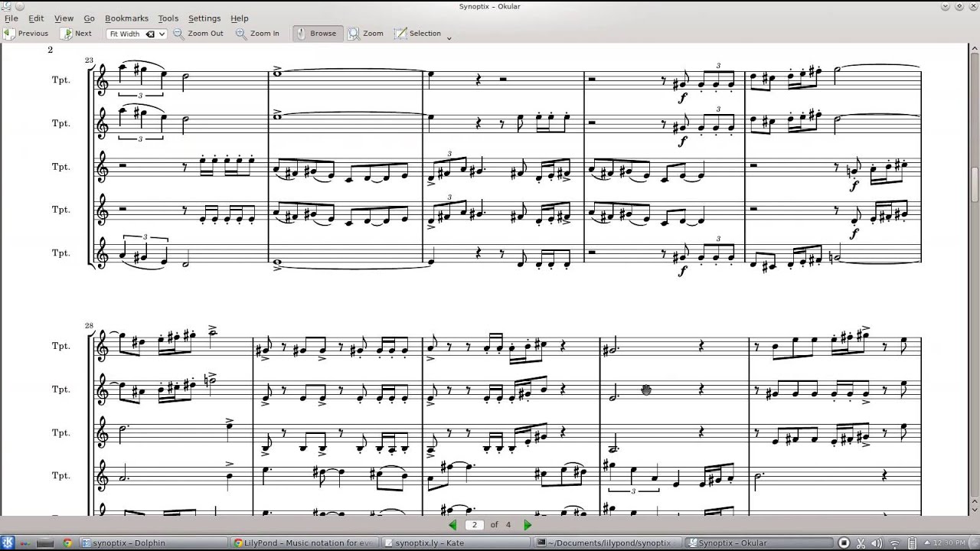Image resolution: width=980 pixels, height=551 pixels.
Task: Switch to the lilypond/synoptix terminal window
Action: coord(608,543)
